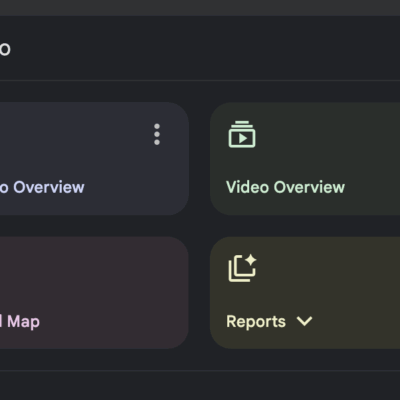Open the Reports type options arrow
Image resolution: width=400 pixels, height=400 pixels.
tap(304, 321)
